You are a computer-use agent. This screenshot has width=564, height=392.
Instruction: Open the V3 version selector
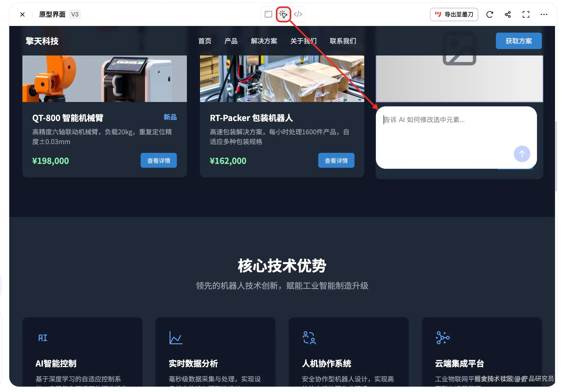(x=75, y=14)
